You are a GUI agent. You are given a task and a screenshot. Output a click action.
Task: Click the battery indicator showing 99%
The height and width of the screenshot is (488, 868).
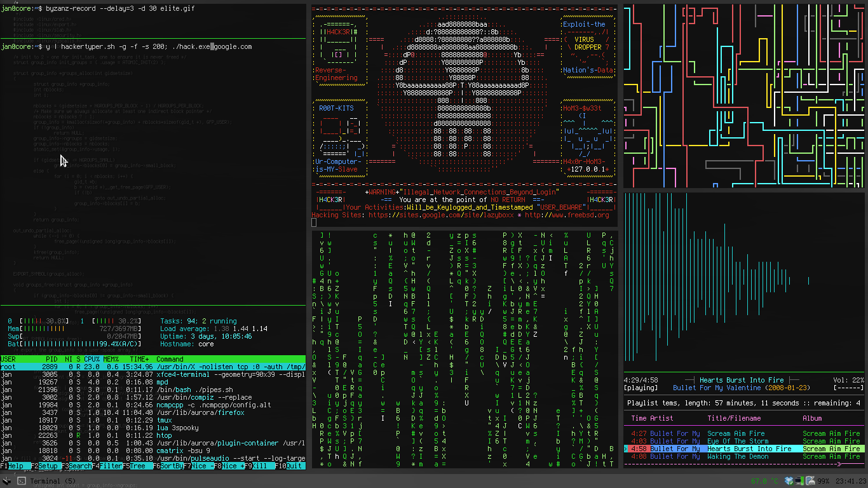click(824, 481)
